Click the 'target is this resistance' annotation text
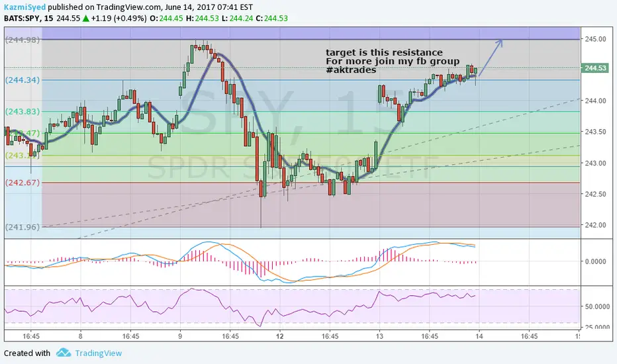Viewport: 617px width, 364px height. (384, 52)
